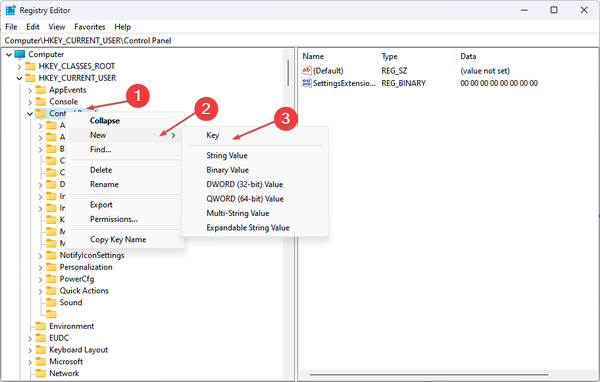Click the Registry Editor app icon in title bar
The height and width of the screenshot is (382, 600).
(x=11, y=10)
